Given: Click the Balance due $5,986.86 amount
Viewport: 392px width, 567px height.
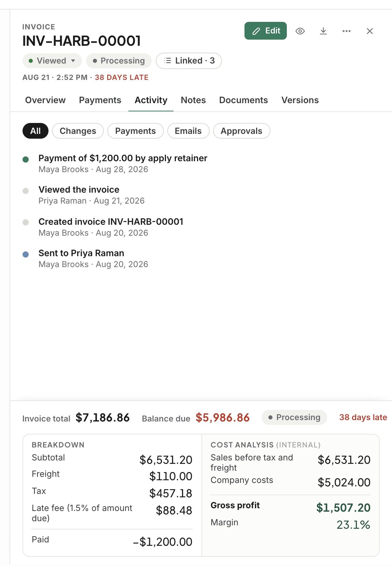Looking at the screenshot, I should (x=223, y=417).
